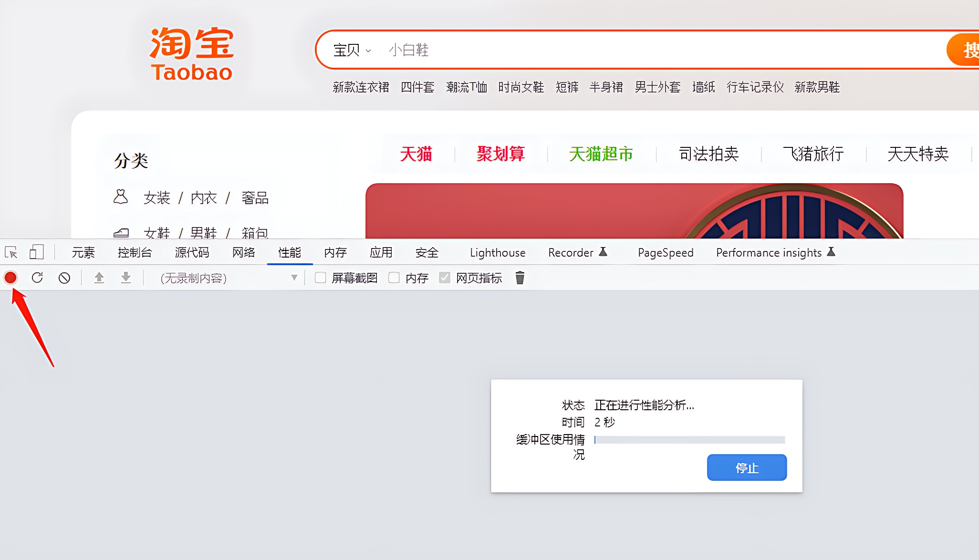Click the trash icon to delete recording
979x560 pixels.
pos(520,278)
